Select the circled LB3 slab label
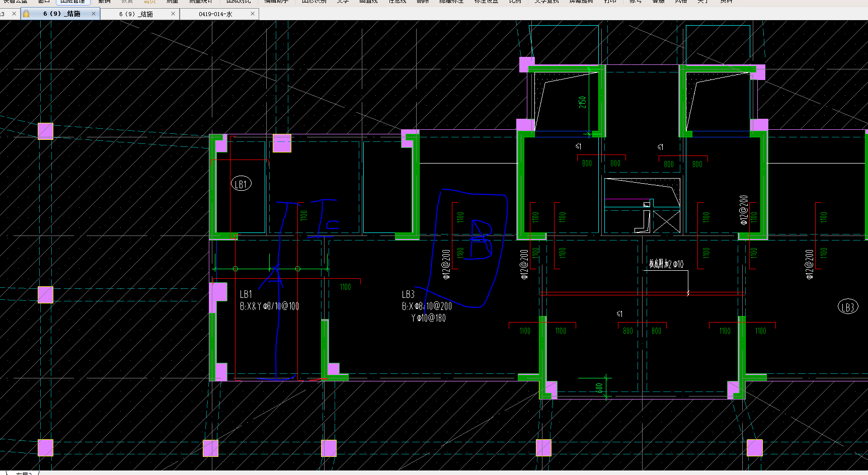Screen dimensions: 868x475 (x=848, y=307)
